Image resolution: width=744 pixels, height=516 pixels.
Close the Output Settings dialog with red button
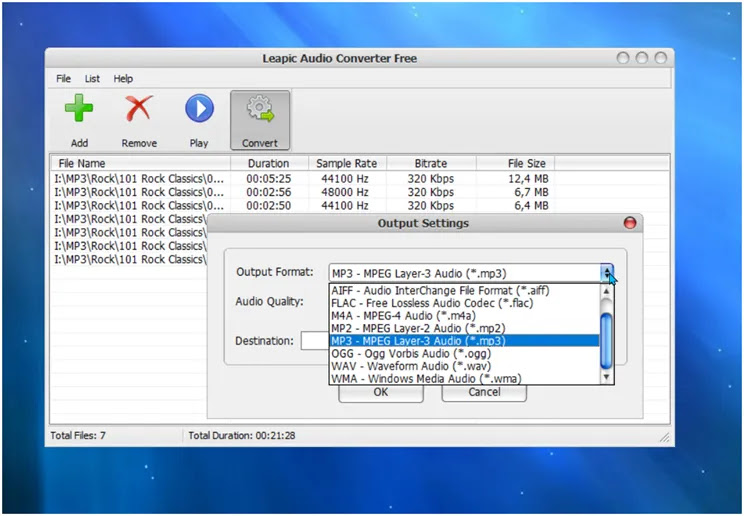click(x=630, y=223)
